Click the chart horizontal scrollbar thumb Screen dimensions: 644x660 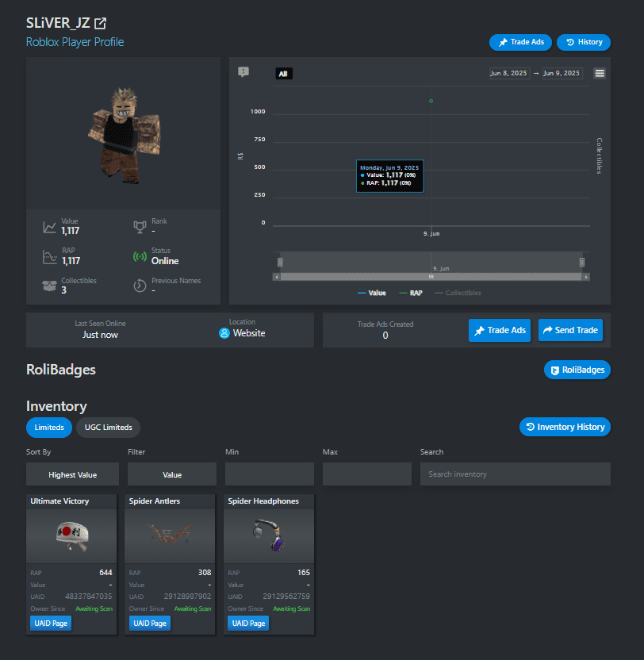pyautogui.click(x=431, y=277)
